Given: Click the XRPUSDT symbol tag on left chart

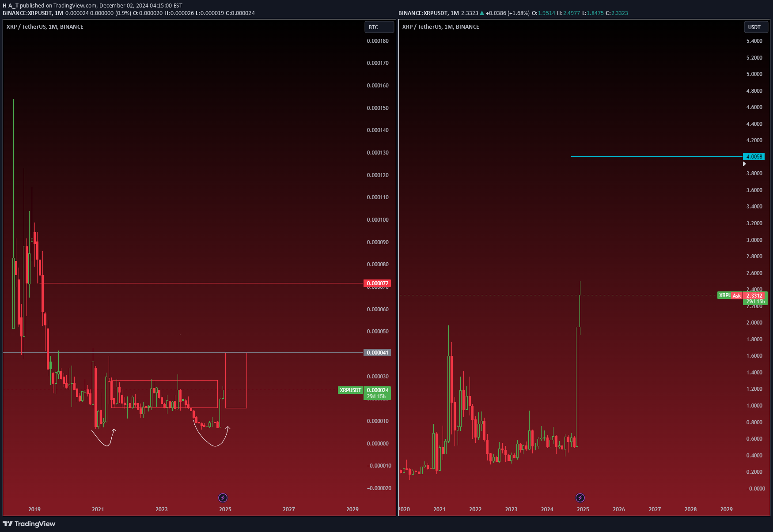Looking at the screenshot, I should coord(350,390).
